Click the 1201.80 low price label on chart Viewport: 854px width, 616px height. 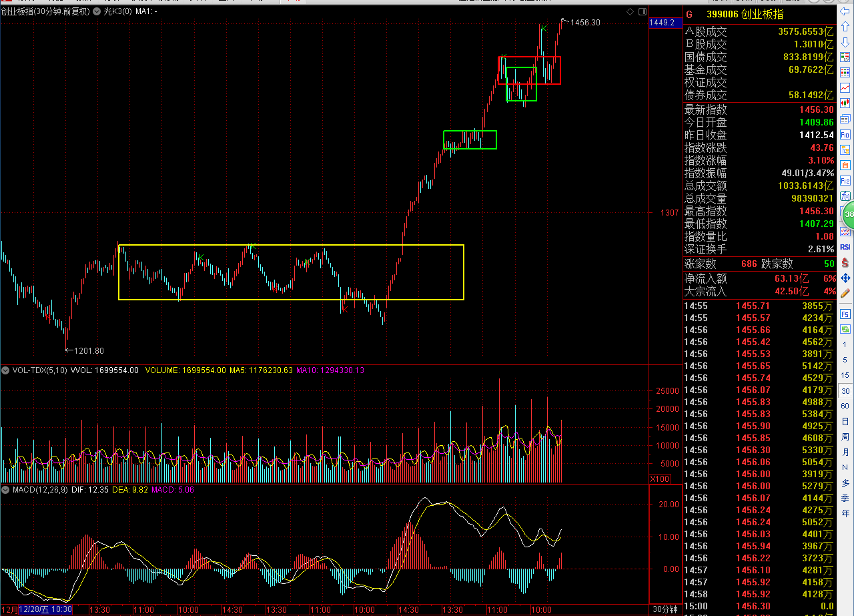click(89, 350)
